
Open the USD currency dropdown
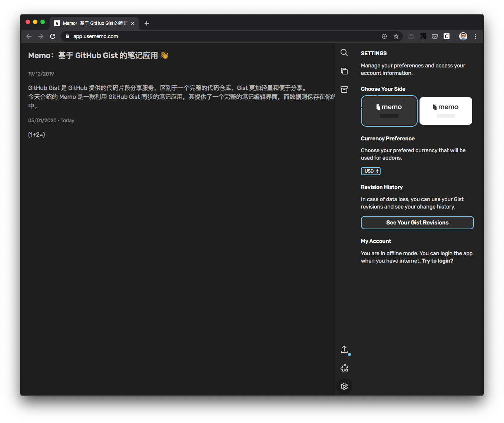click(371, 171)
